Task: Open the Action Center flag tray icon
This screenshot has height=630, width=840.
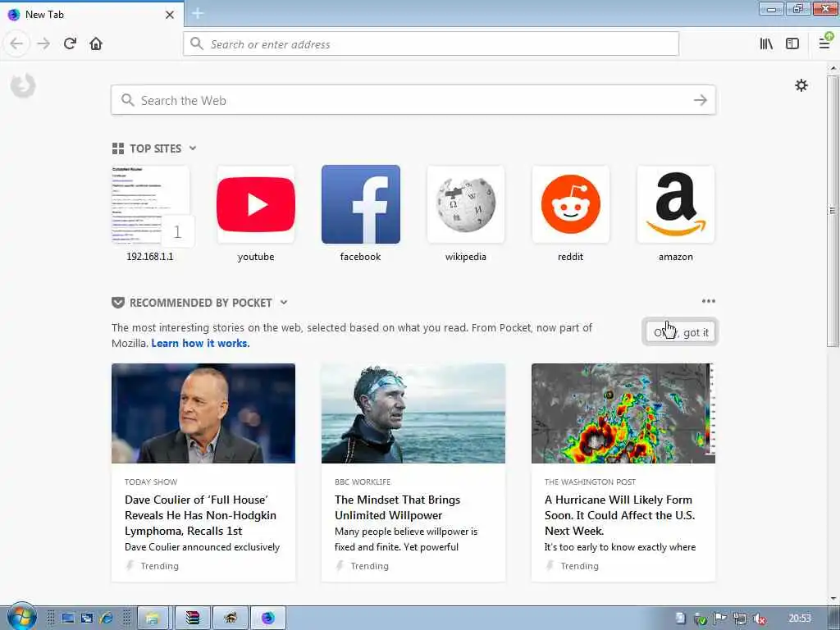Action: coord(720,619)
